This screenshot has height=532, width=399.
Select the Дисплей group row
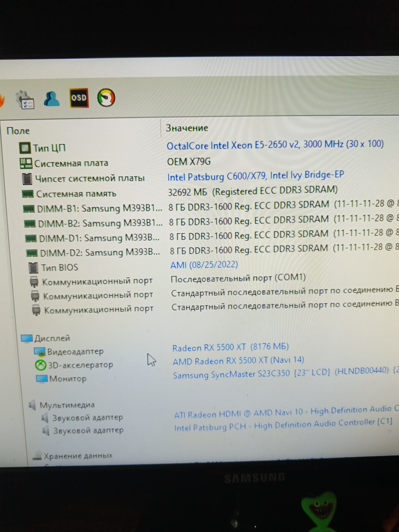point(52,338)
